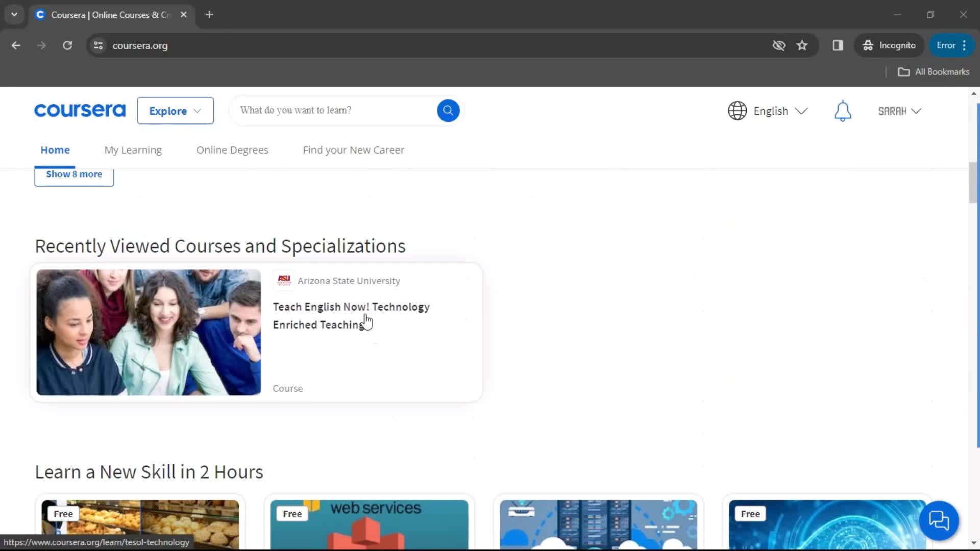Click 'Recently Viewed Courses and Specializations' heading
980x551 pixels.
click(220, 246)
